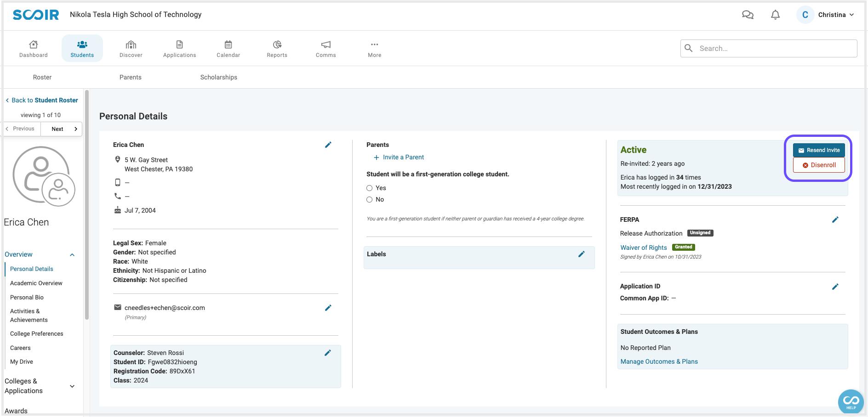Click the C user avatar
The width and height of the screenshot is (868, 417).
805,15
